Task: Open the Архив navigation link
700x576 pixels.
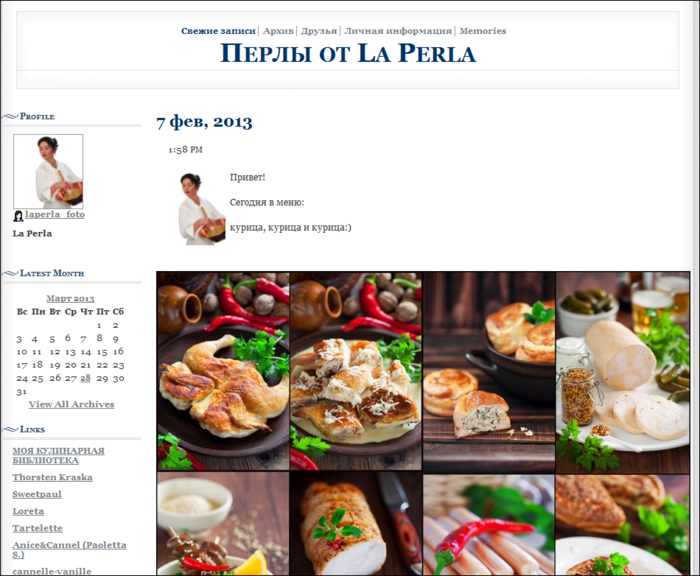Action: (x=278, y=31)
